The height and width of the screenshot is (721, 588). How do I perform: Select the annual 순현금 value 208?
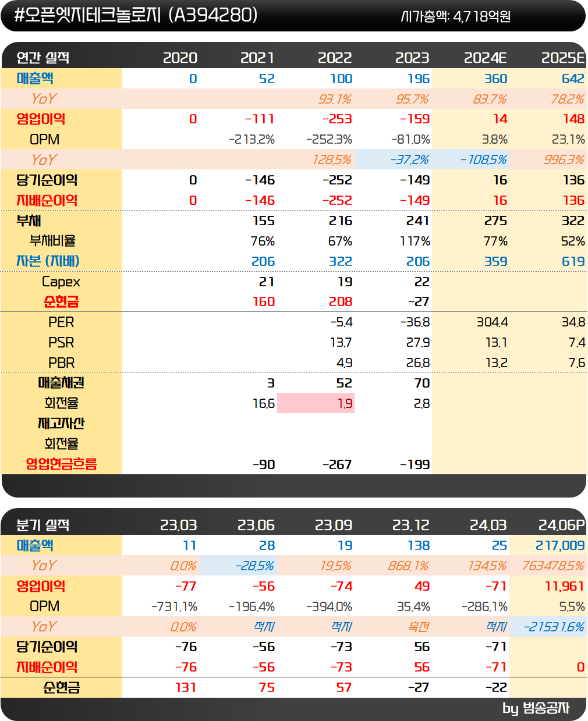[x=341, y=301]
